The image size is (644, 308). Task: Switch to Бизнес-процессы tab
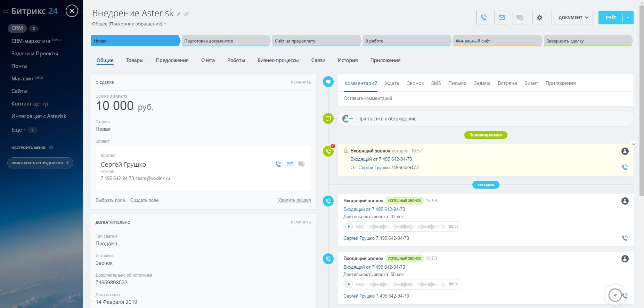(x=278, y=60)
